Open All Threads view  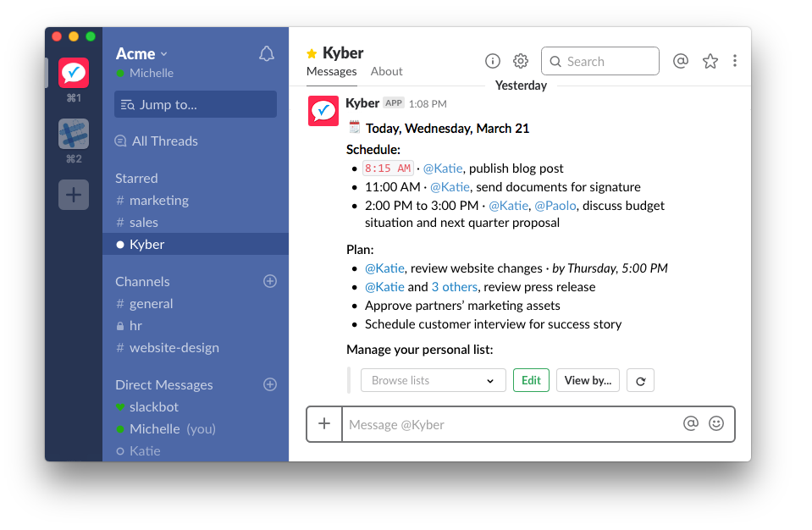[157, 141]
